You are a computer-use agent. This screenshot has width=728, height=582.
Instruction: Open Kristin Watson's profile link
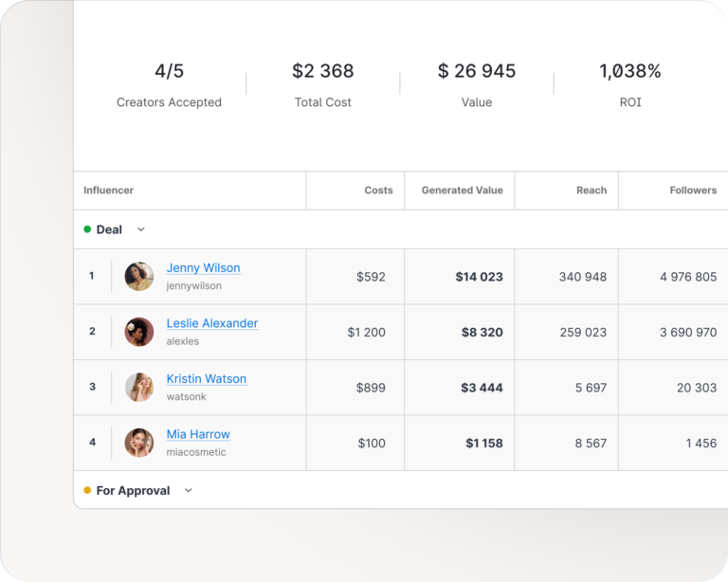[206, 379]
